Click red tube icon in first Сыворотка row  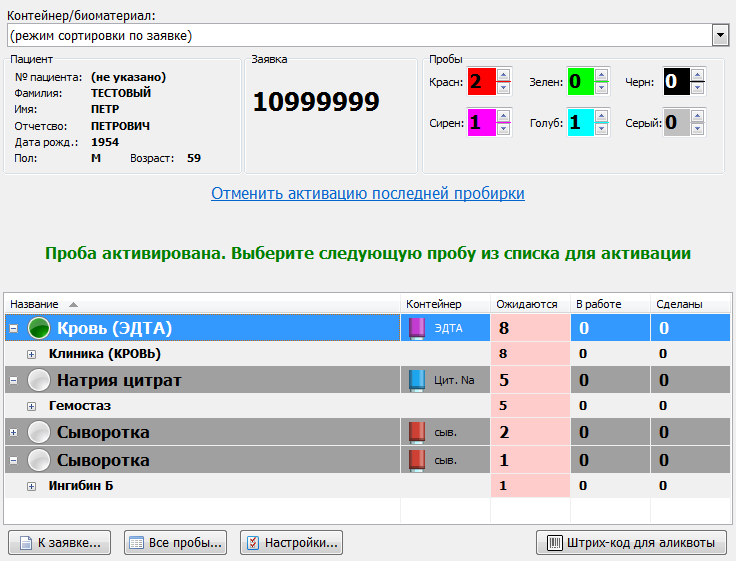[x=418, y=432]
